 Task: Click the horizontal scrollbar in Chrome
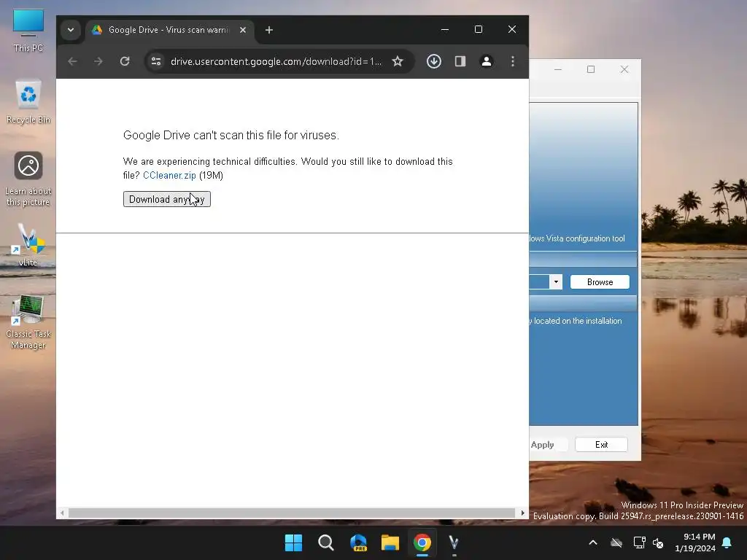tap(292, 513)
